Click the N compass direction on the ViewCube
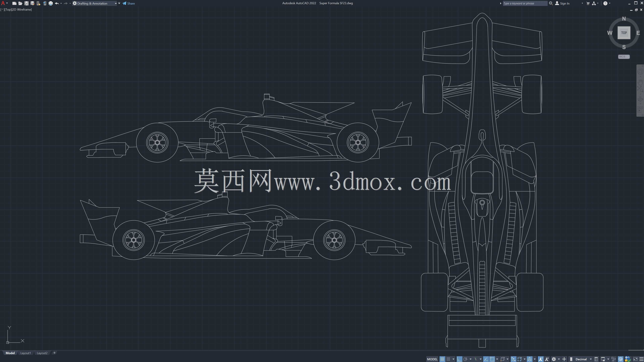This screenshot has width=644, height=362. click(624, 19)
